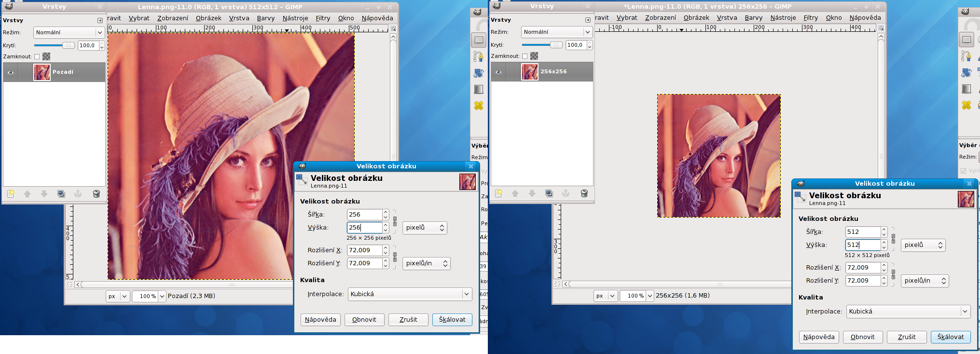This screenshot has width=980, height=354.
Task: Check Zamknout checkbox in the Pozadí layers panel
Action: pos(37,56)
